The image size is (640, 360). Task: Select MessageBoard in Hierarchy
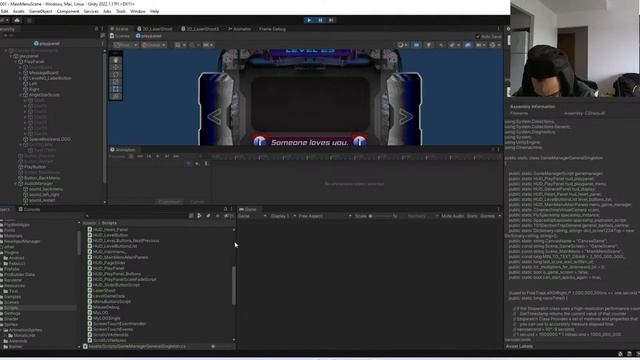tap(43, 73)
